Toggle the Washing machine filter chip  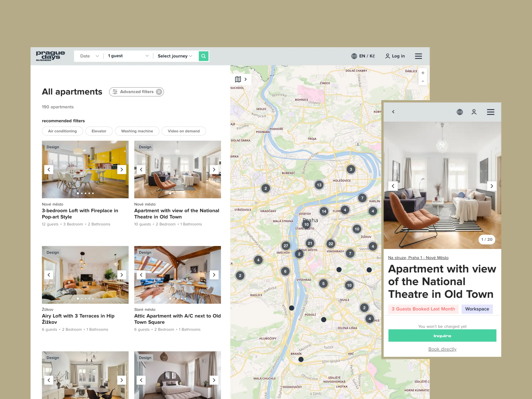click(x=137, y=131)
